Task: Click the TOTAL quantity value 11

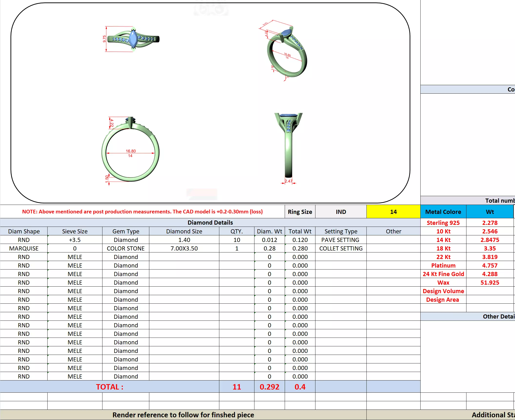Action: click(x=236, y=387)
